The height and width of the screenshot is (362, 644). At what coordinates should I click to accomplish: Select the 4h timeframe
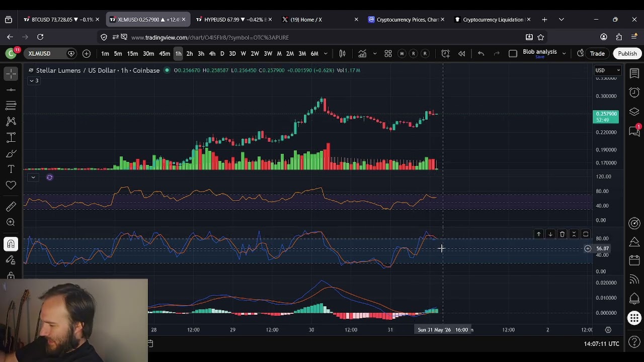pyautogui.click(x=212, y=53)
